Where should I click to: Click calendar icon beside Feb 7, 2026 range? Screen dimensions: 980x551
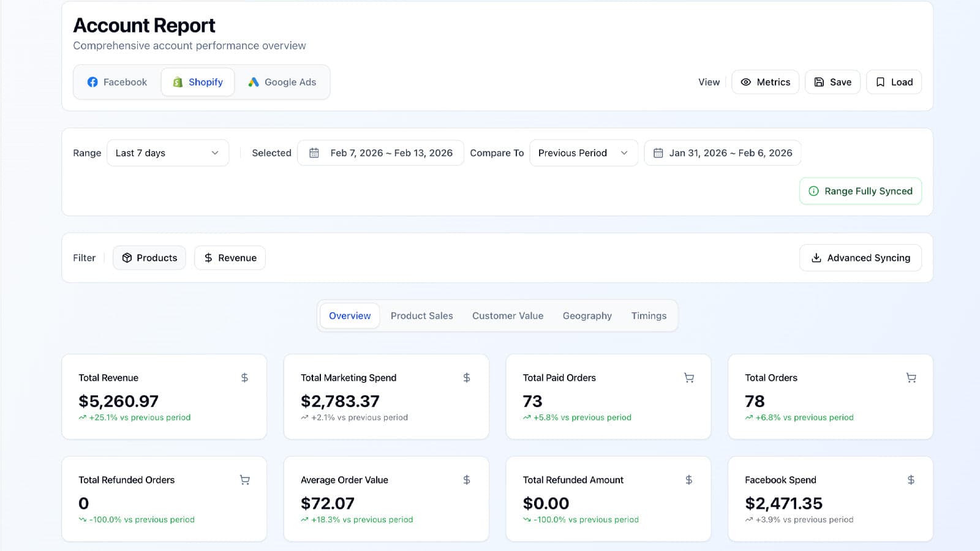click(x=314, y=153)
